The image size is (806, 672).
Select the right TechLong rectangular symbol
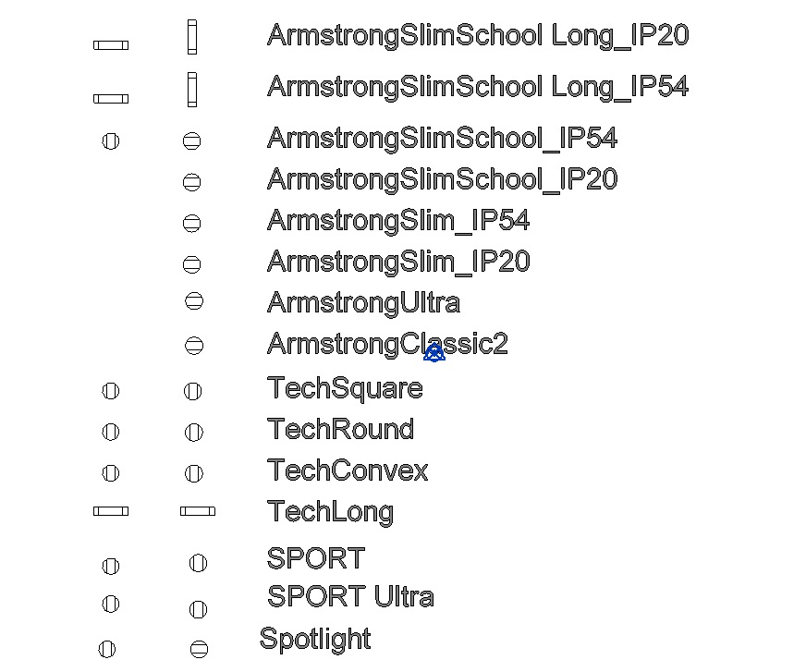click(198, 511)
